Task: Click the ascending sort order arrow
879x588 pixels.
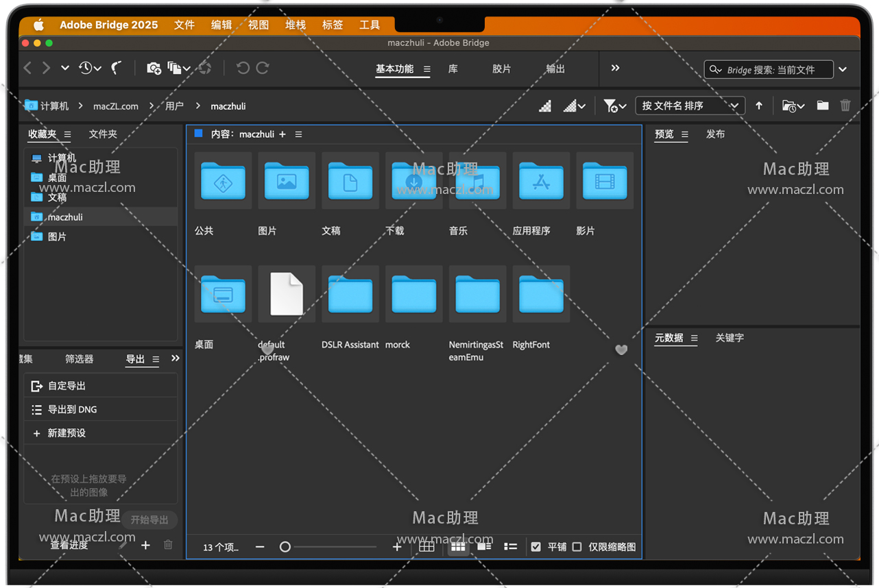Action: point(759,106)
